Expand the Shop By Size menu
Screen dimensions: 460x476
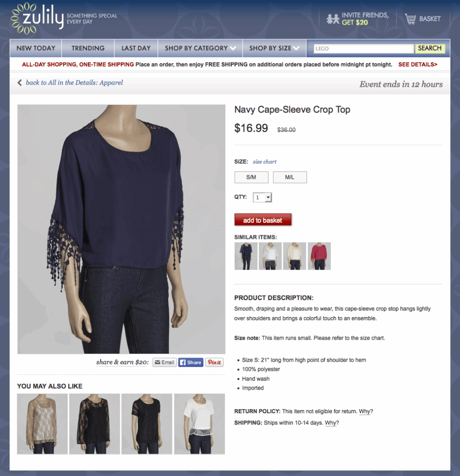[x=274, y=48]
